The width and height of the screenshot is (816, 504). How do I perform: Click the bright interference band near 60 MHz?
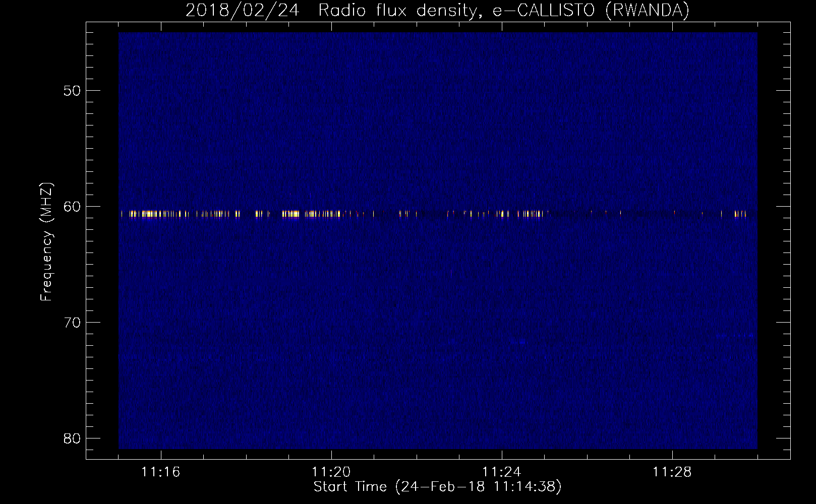(434, 214)
